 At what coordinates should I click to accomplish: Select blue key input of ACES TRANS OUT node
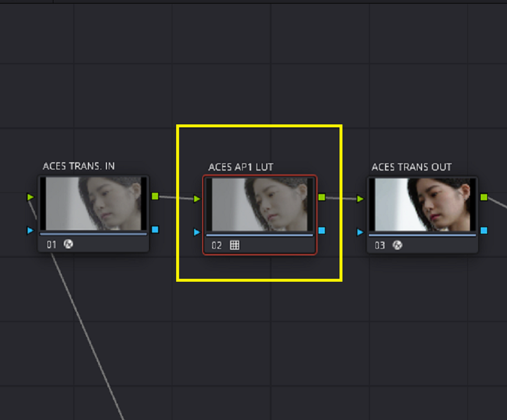click(360, 232)
